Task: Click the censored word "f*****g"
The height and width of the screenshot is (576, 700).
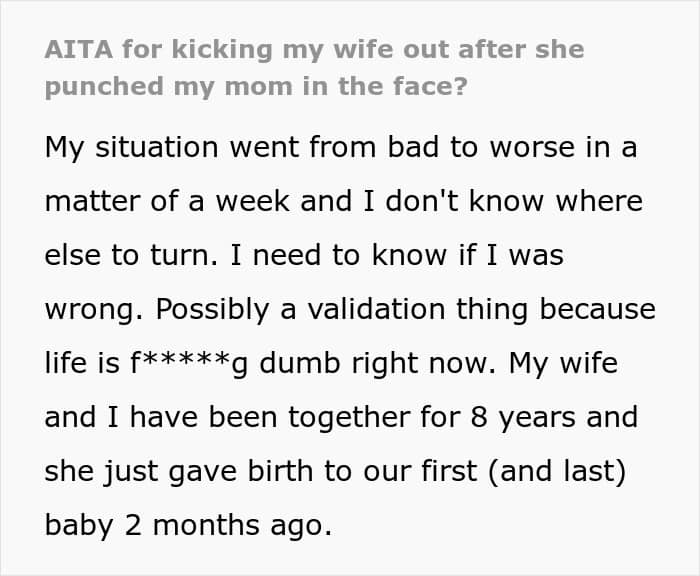Action: tap(186, 364)
